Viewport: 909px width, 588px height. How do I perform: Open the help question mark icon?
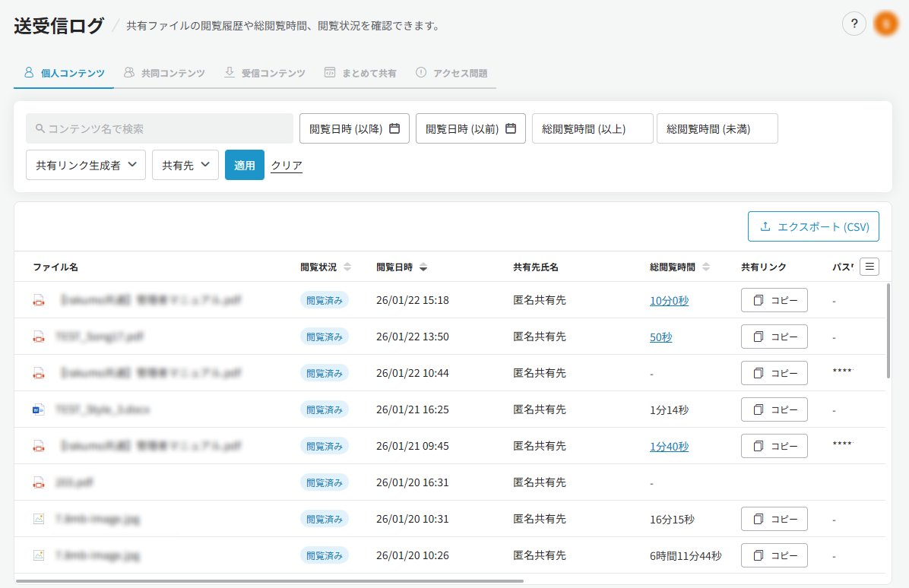(854, 24)
